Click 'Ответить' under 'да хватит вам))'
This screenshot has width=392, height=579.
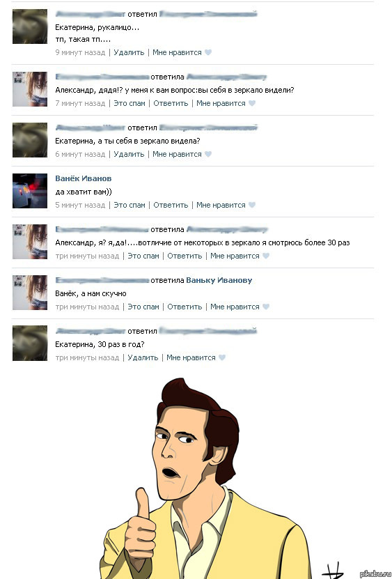[x=171, y=205]
